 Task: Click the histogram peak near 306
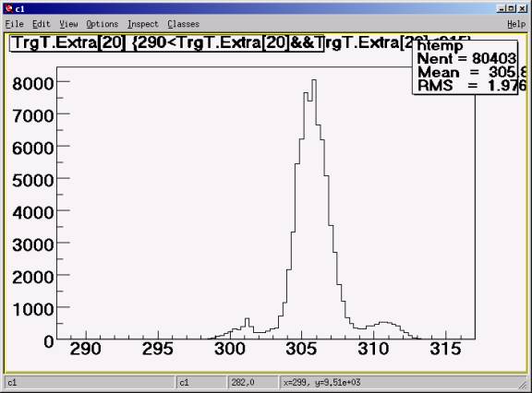[314, 81]
